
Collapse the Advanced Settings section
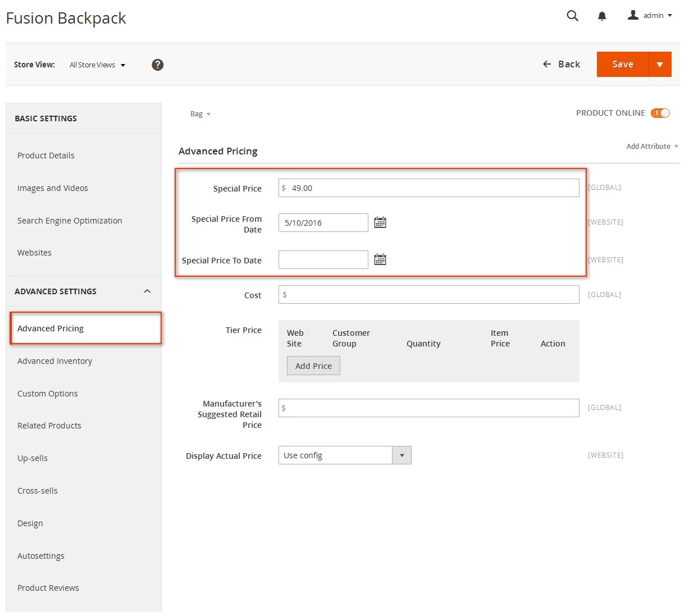147,291
